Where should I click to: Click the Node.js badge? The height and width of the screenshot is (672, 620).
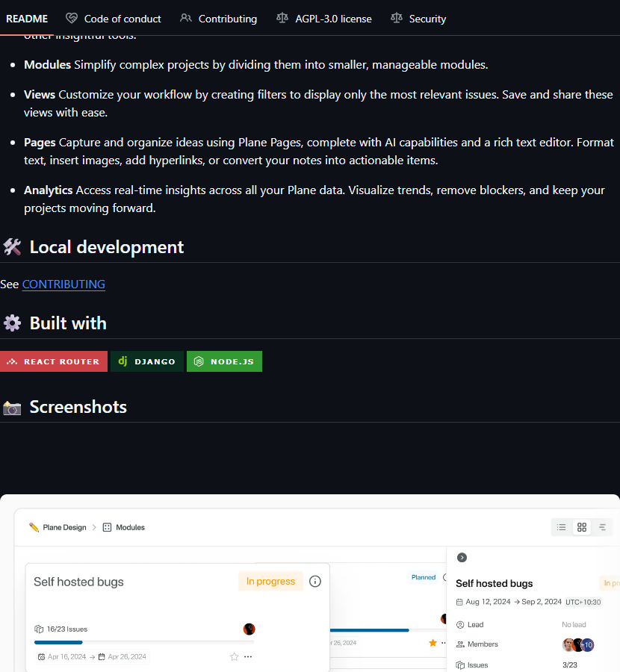click(x=224, y=361)
